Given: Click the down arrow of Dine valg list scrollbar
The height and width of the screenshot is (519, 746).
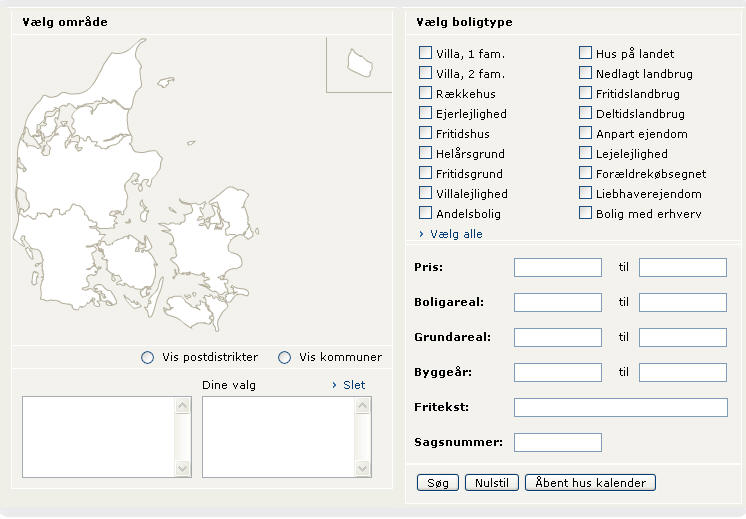Looking at the screenshot, I should [363, 468].
